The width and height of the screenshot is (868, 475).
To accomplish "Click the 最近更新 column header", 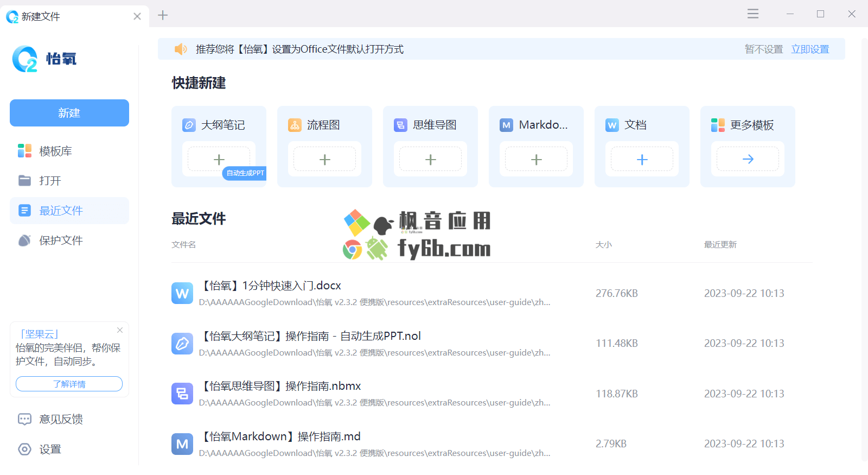I will pyautogui.click(x=720, y=245).
